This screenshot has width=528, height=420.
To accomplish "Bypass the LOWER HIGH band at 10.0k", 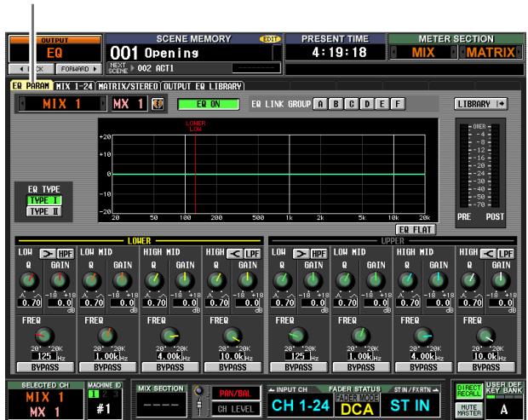I will (233, 367).
